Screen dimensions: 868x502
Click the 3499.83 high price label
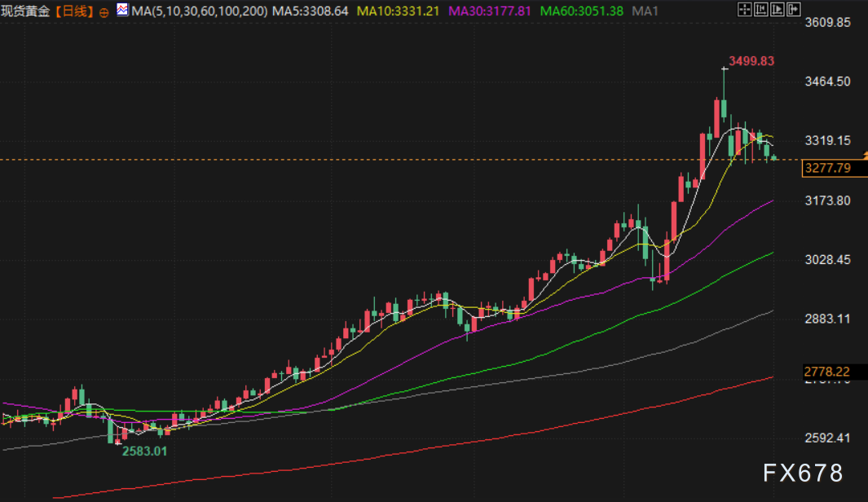pyautogui.click(x=751, y=61)
